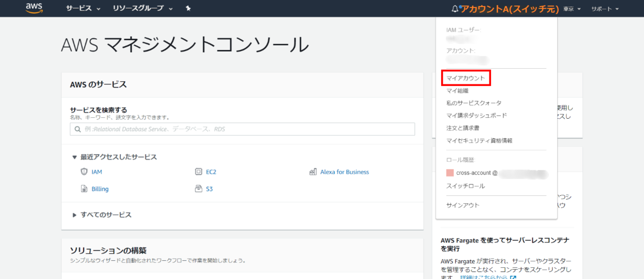Select 私のサービスクォータ menu entry
The width and height of the screenshot is (644, 279).
click(x=474, y=103)
